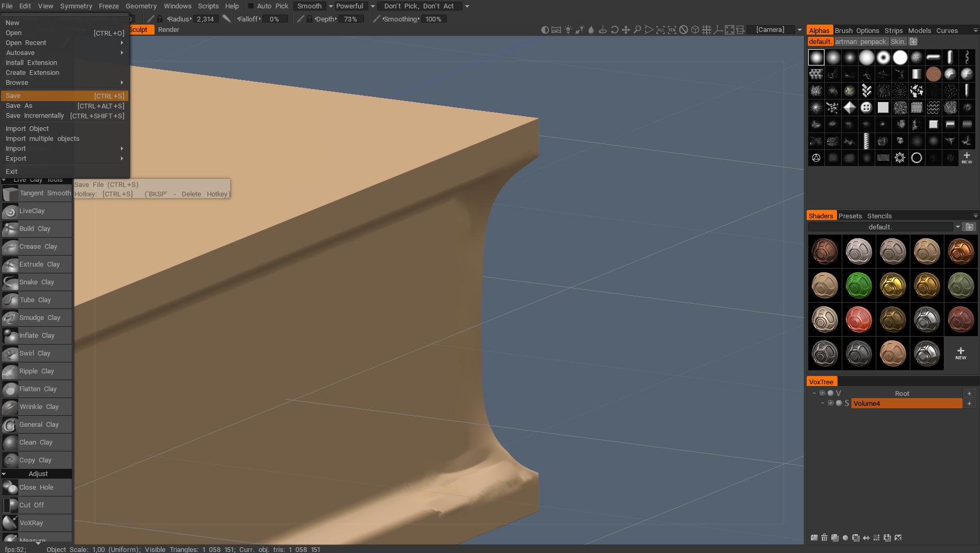Viewport: 980px width, 553px height.
Task: Toggle the V voxel mode of Root
Action: pos(839,393)
